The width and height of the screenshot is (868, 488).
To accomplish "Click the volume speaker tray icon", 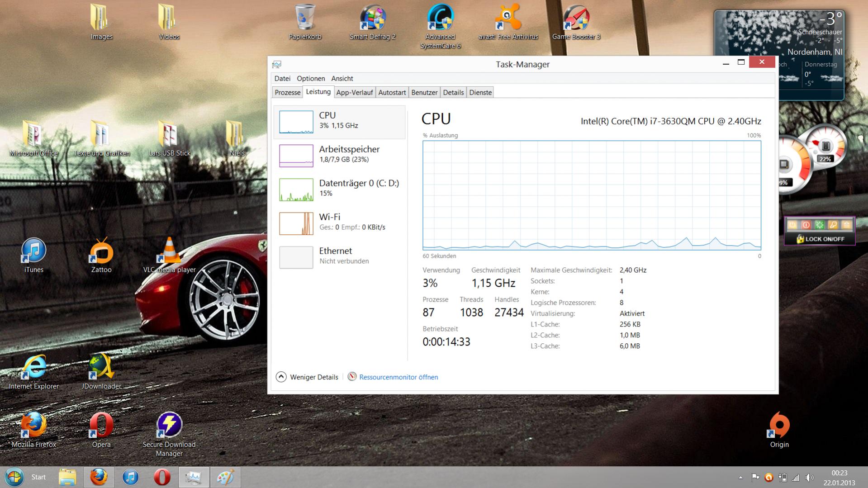I will click(x=810, y=477).
